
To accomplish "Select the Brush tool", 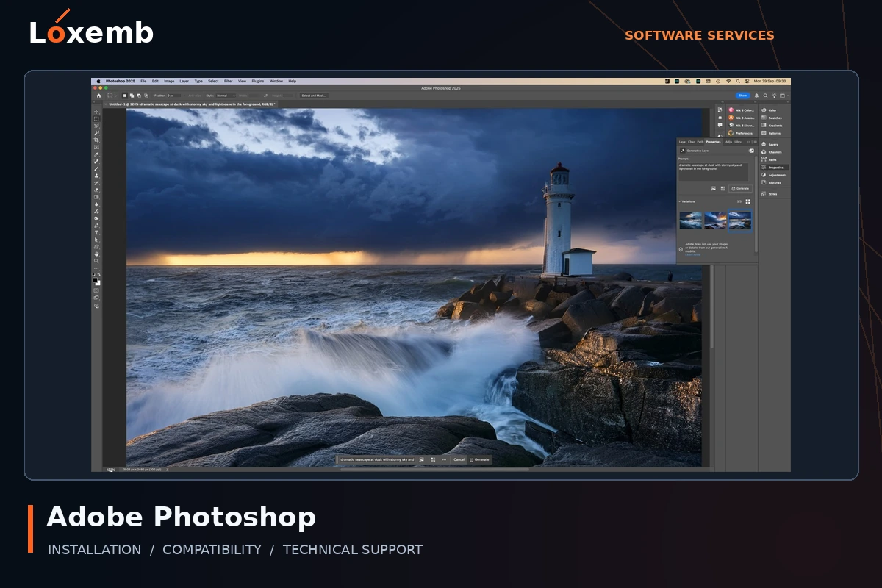I will click(x=96, y=168).
